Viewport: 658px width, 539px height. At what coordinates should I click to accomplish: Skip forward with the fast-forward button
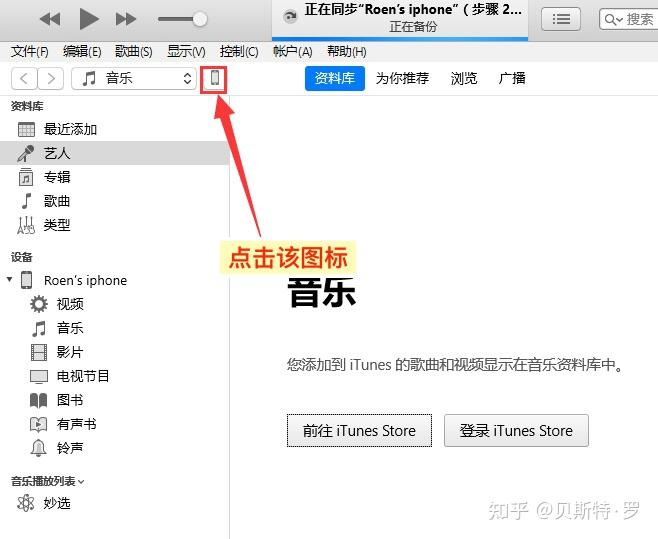point(126,19)
